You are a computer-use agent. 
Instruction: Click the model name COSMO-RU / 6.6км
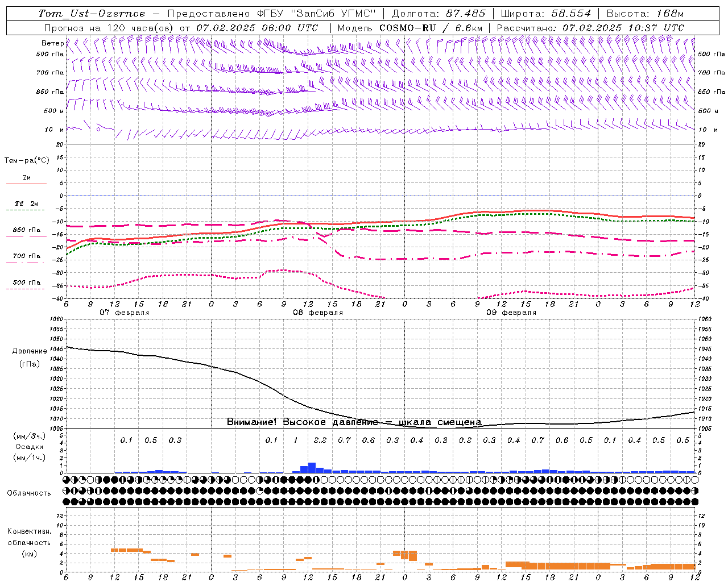431,27
